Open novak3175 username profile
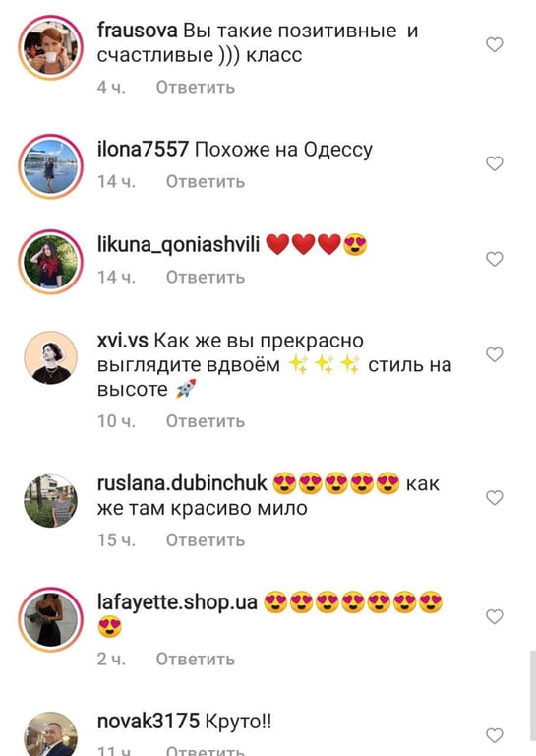 148,722
